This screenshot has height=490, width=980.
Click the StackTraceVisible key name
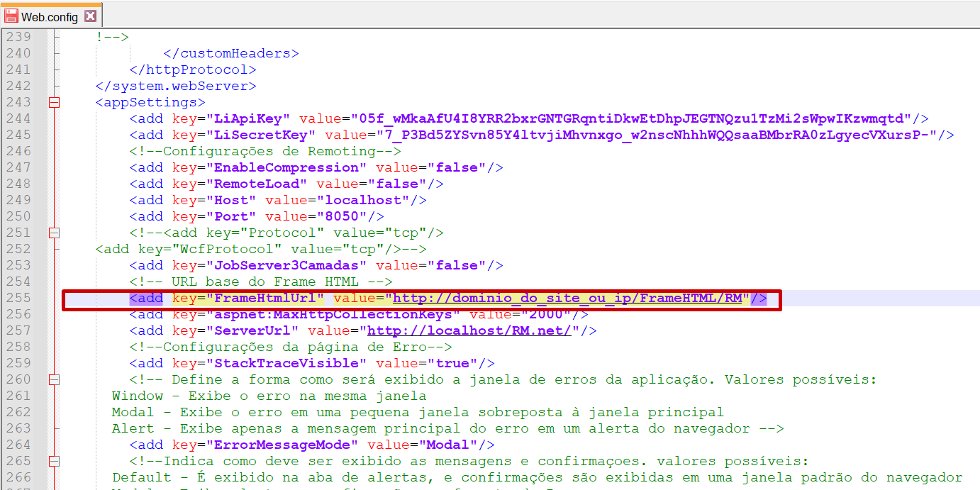coord(286,363)
